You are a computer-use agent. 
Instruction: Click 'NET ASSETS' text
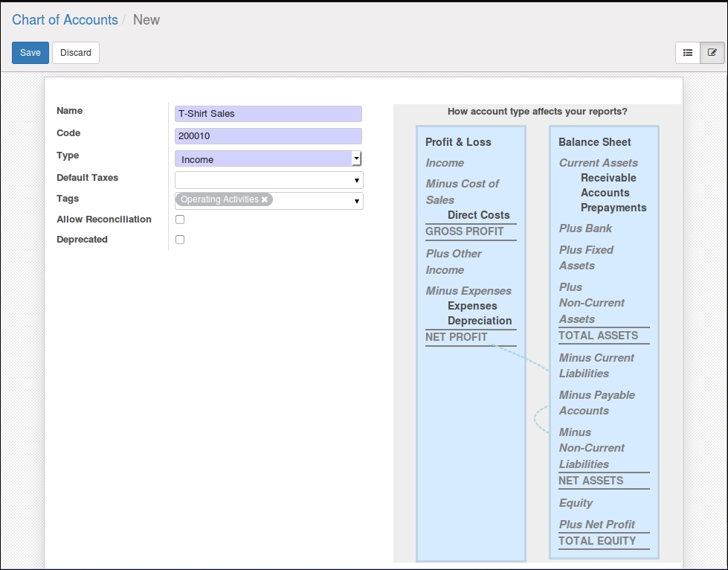[590, 481]
